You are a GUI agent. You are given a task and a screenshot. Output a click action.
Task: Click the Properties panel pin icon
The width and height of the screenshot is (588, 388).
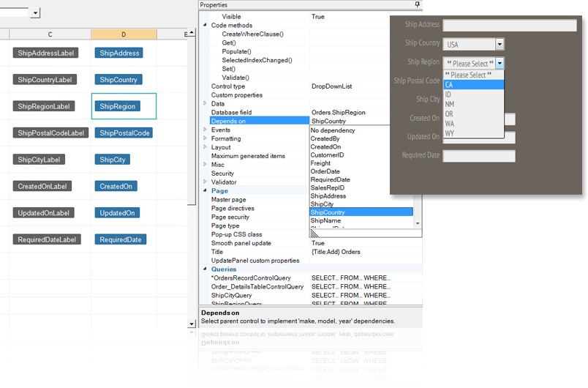418,4
